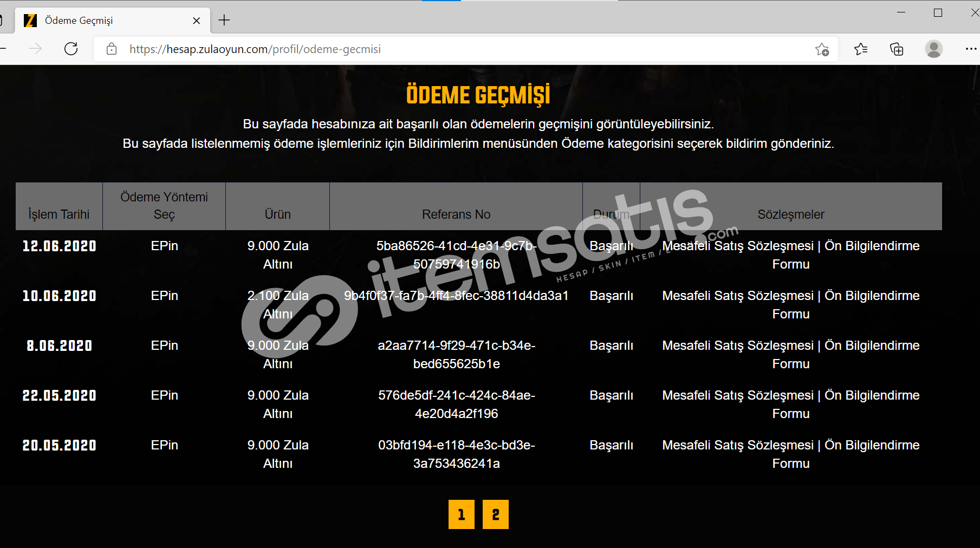Click Başarılı status in 22.05.2020 row
Viewport: 980px width, 548px height.
[x=611, y=395]
